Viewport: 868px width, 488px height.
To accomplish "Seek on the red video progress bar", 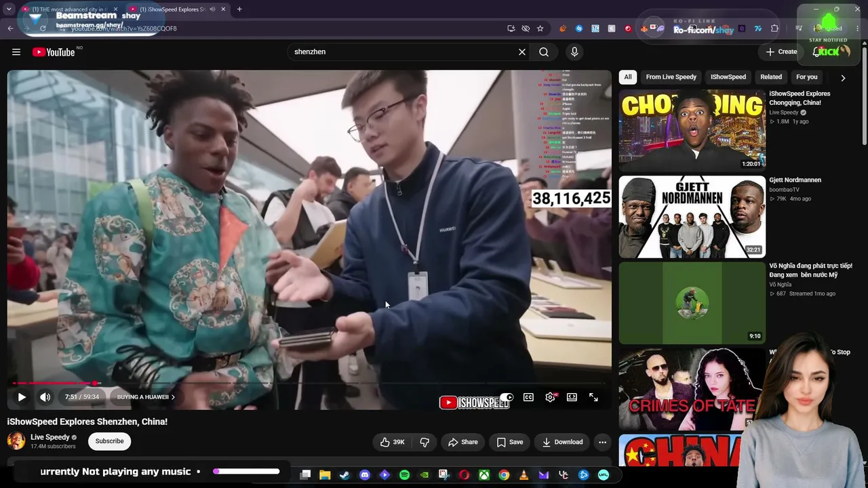I will click(x=309, y=384).
